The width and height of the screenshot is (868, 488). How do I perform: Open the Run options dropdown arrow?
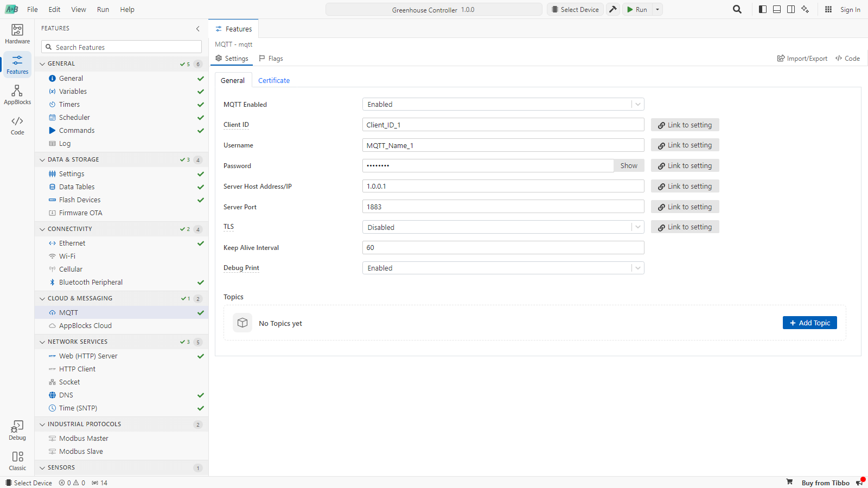(658, 9)
